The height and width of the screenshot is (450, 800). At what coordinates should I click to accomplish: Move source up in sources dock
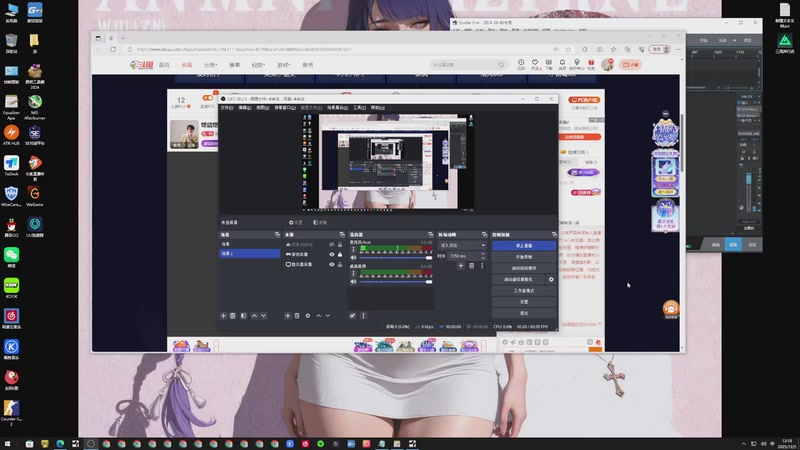pyautogui.click(x=318, y=316)
